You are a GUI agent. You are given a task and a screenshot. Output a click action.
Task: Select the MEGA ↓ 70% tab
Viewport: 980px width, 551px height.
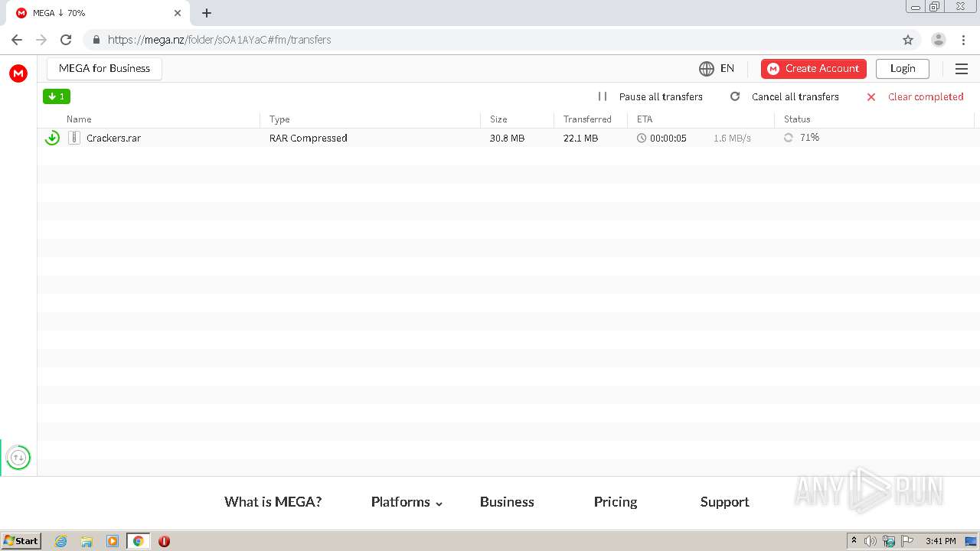97,13
